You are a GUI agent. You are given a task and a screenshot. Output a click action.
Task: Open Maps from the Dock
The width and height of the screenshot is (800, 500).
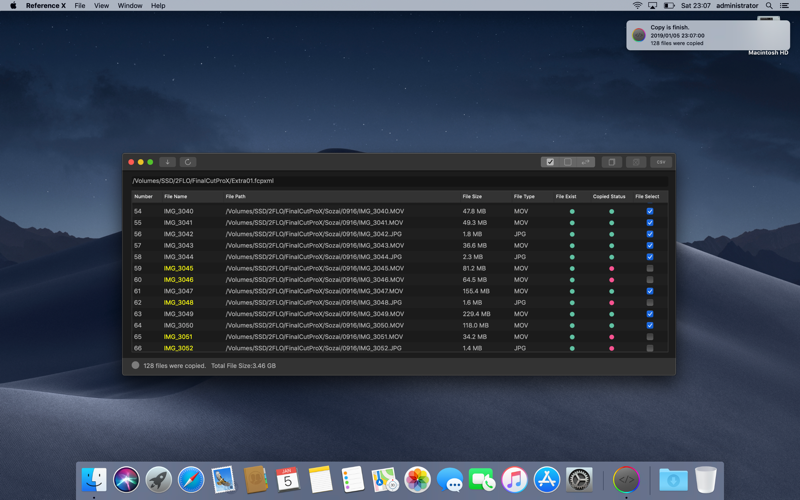[385, 480]
